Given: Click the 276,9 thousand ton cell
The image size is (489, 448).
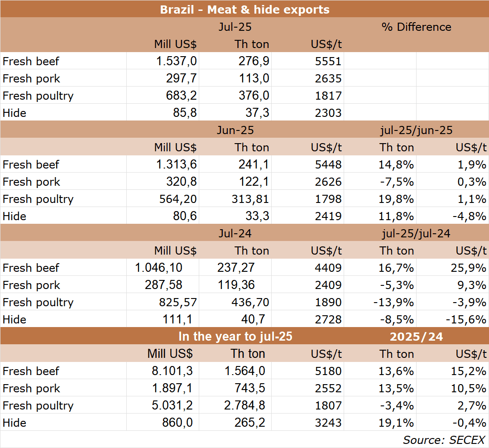Looking at the screenshot, I should pos(254,61).
